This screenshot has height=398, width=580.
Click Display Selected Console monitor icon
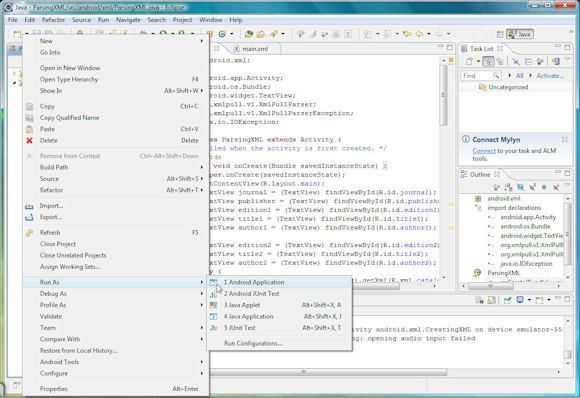[x=520, y=300]
